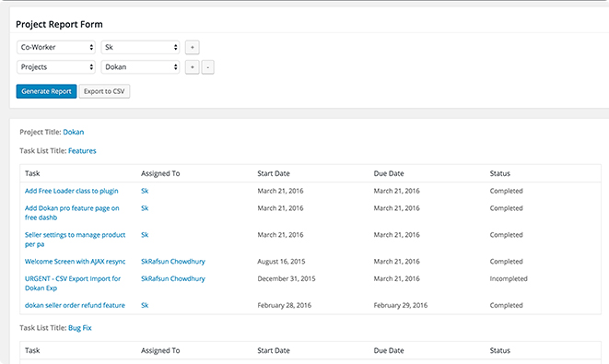Open task 'Add Free Loader class to plugin'
This screenshot has width=609, height=364.
(x=72, y=191)
